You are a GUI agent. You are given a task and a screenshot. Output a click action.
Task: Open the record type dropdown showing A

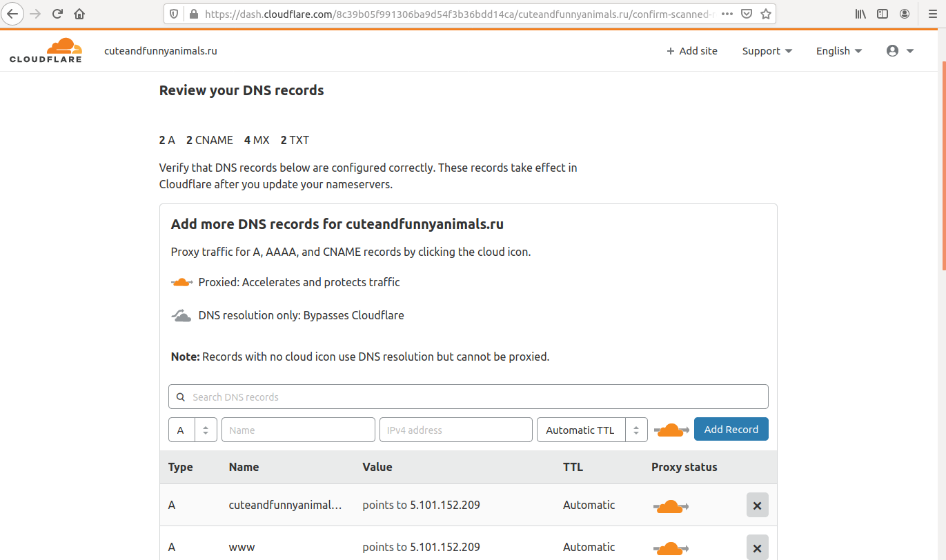coord(193,430)
